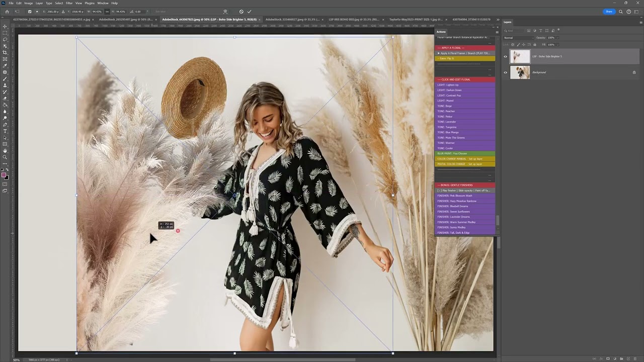Viewport: 644px width, 362px height.
Task: Select the Paint Bucket tool
Action: 5,105
